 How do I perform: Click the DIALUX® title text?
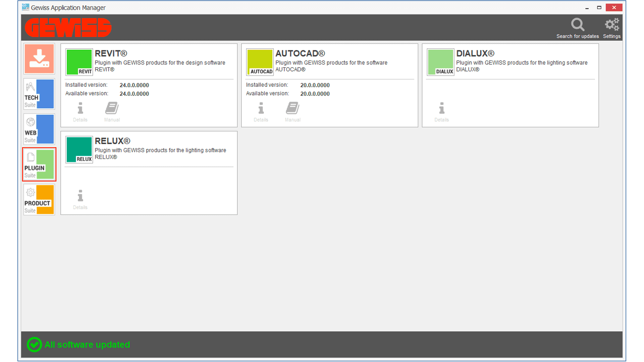point(475,53)
